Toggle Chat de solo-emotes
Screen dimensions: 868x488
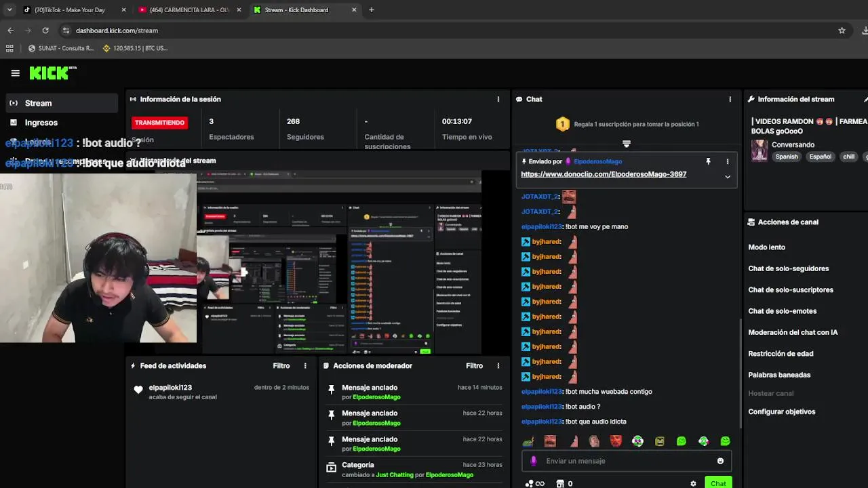(782, 311)
